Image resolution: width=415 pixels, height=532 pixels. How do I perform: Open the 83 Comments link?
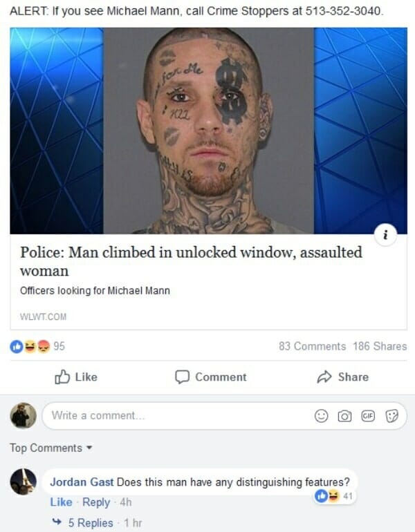[x=312, y=346]
